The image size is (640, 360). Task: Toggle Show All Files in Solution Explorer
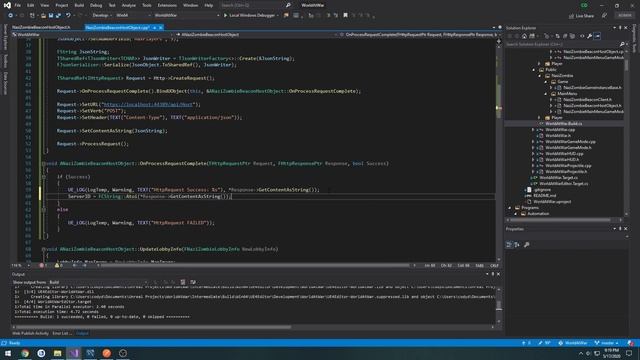(x=573, y=36)
